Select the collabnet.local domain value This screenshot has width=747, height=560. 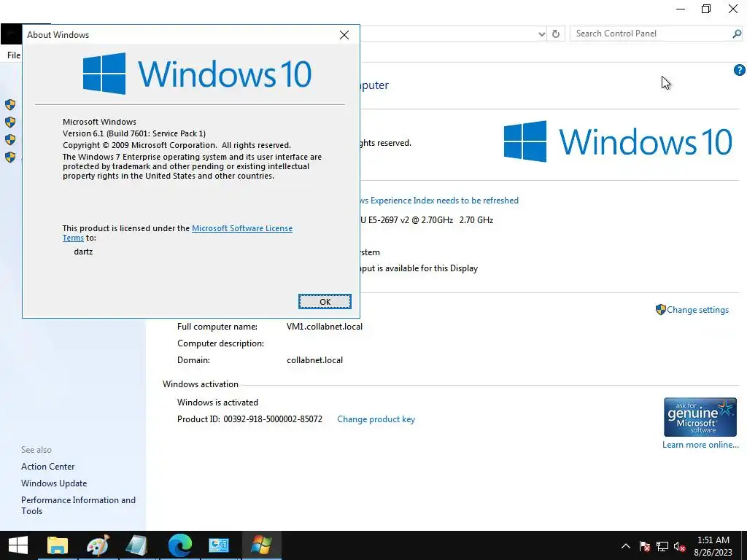click(x=315, y=360)
